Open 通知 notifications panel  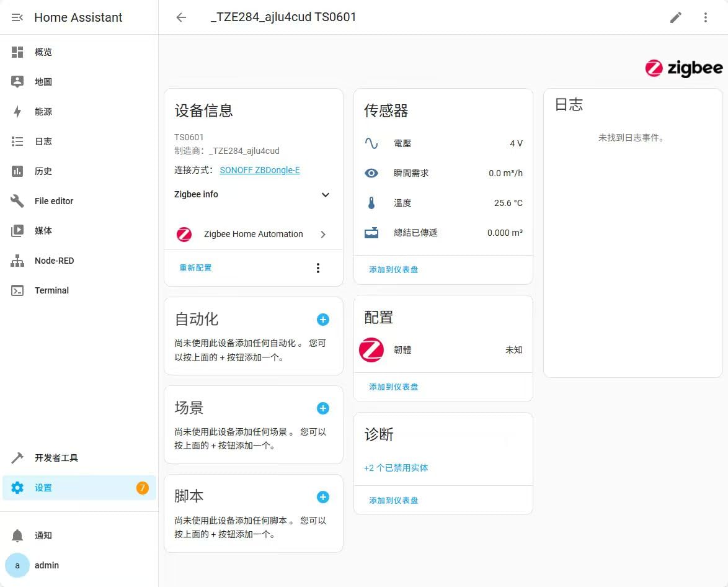tap(79, 535)
